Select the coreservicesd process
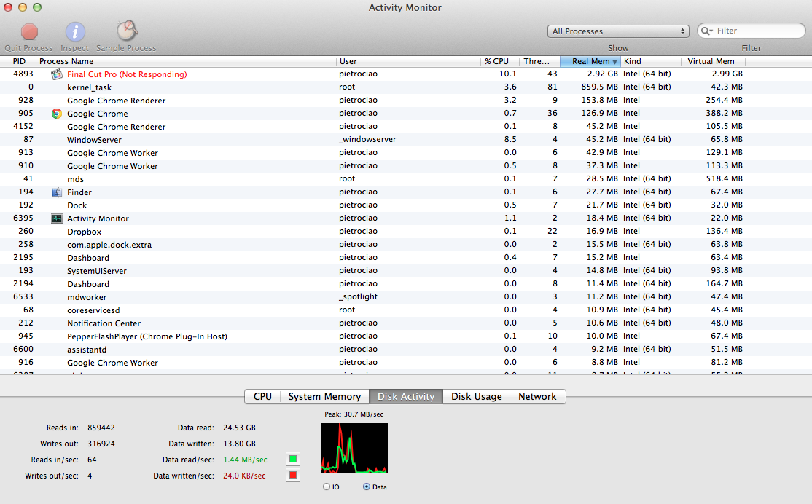Viewport: 812px width, 504px height. 406,310
